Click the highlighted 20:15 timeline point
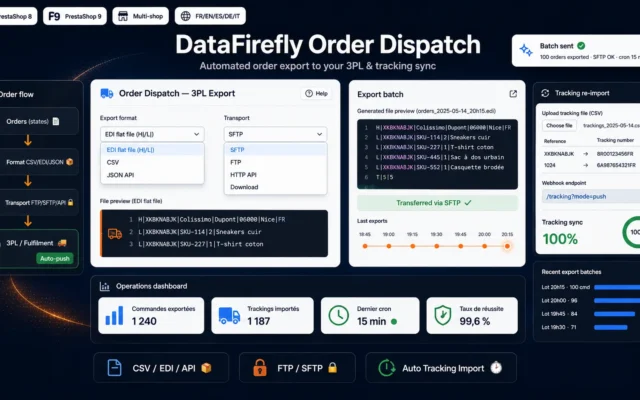This screenshot has height=400, width=640. coord(507,246)
